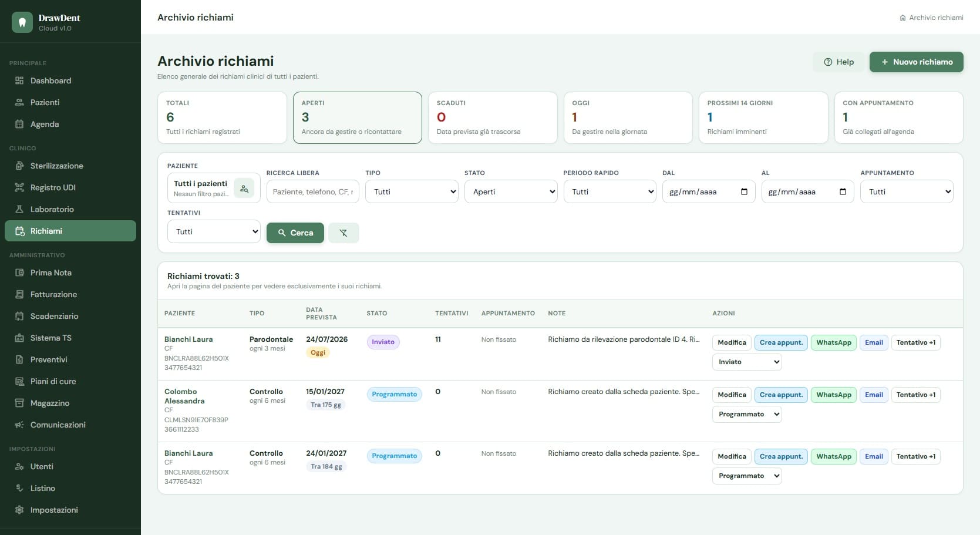Go to Laboratorio via flask icon
This screenshot has height=535, width=980.
(19, 209)
